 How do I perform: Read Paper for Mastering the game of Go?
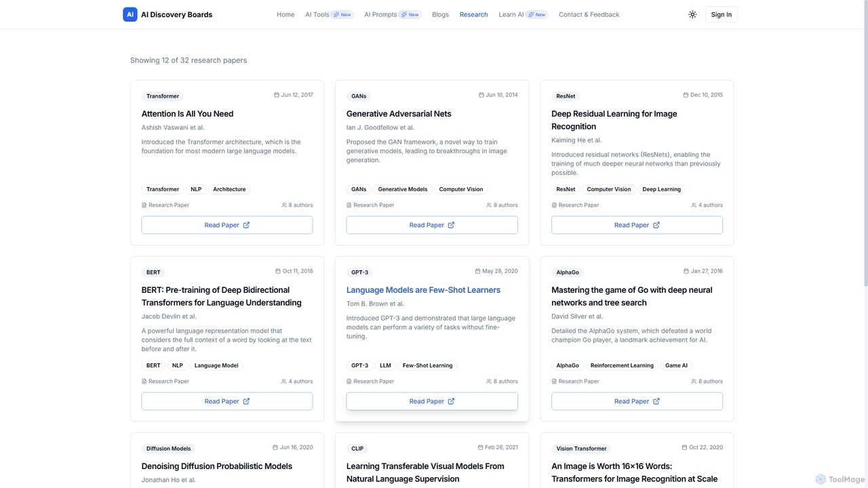pos(637,401)
